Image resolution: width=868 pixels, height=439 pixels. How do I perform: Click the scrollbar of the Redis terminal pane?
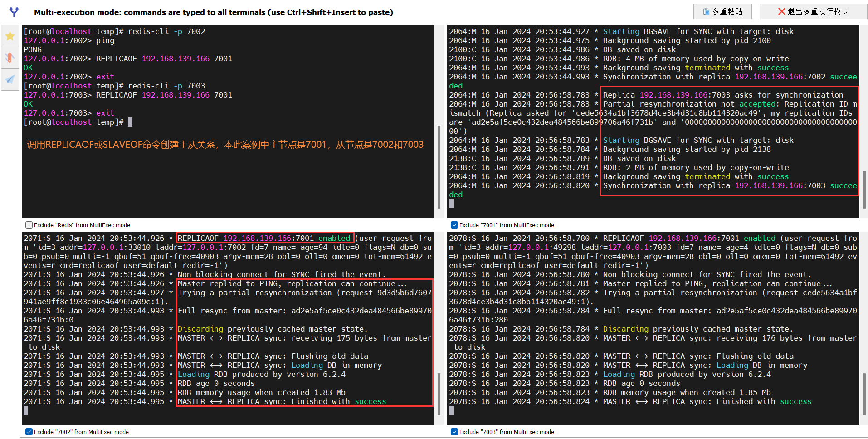click(439, 166)
